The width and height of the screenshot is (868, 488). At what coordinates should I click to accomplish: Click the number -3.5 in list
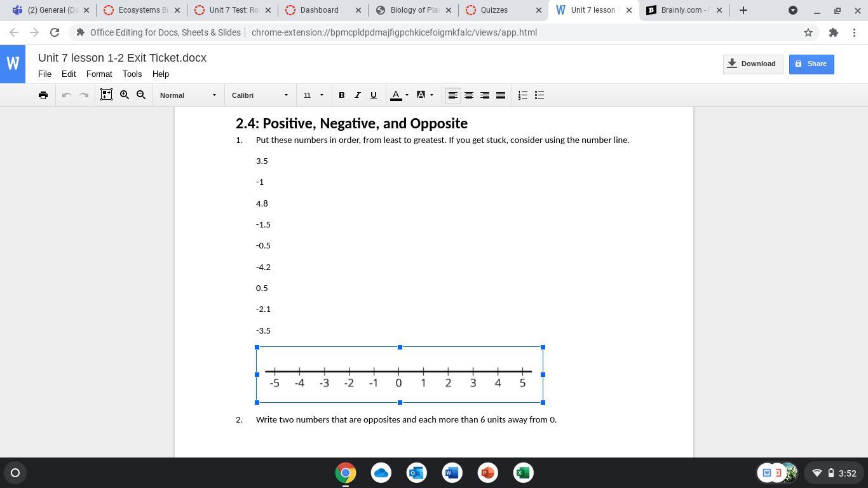263,330
